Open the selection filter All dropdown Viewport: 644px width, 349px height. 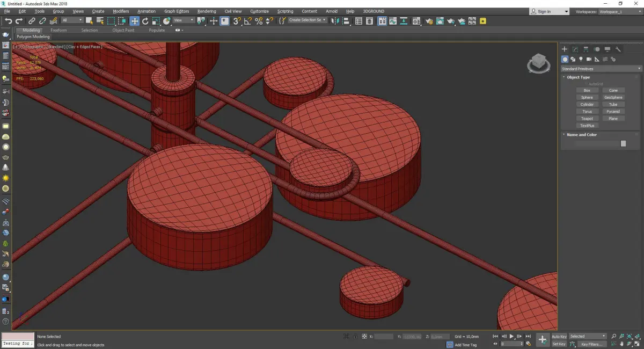pos(72,20)
